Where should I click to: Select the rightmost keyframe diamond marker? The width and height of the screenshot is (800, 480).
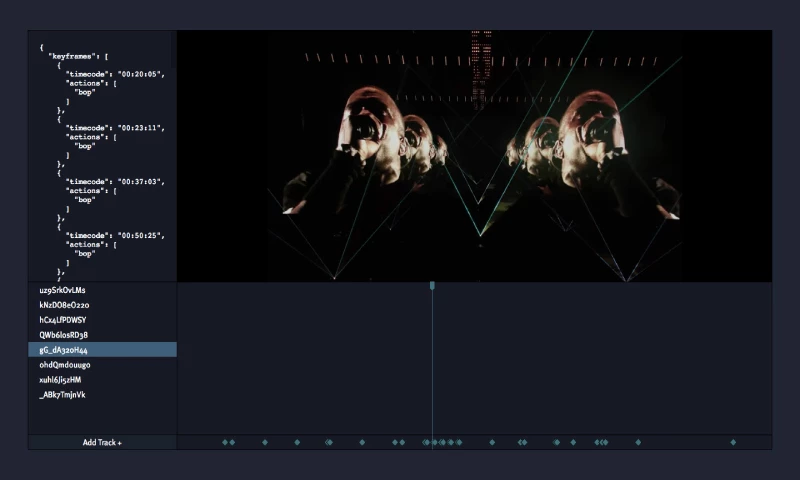(x=733, y=442)
